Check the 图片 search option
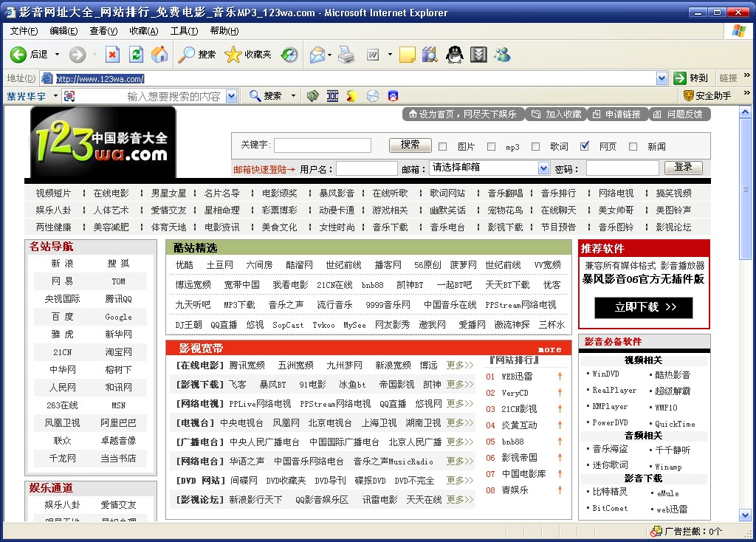The image size is (756, 542). click(x=443, y=146)
